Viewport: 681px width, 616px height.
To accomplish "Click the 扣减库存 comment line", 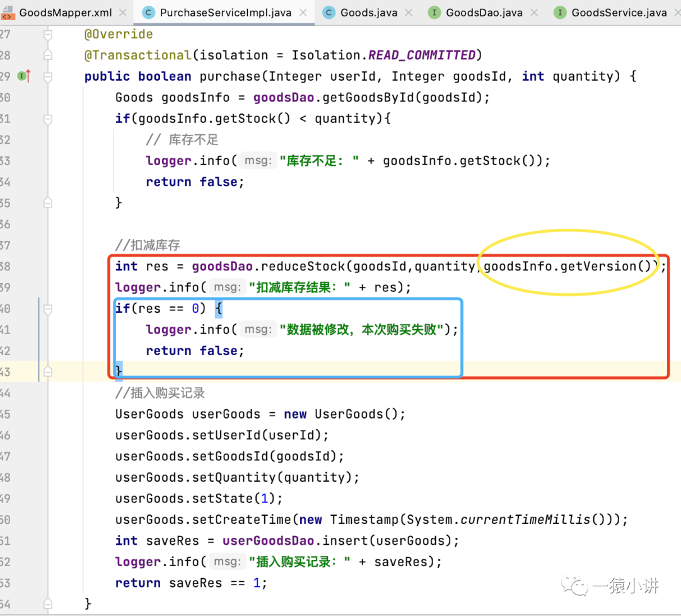I will [x=148, y=245].
